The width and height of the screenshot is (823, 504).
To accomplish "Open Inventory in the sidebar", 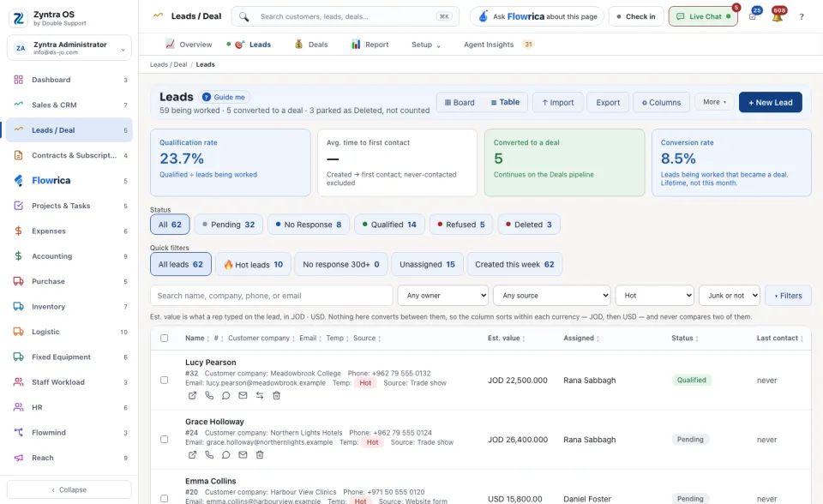I will click(x=69, y=307).
